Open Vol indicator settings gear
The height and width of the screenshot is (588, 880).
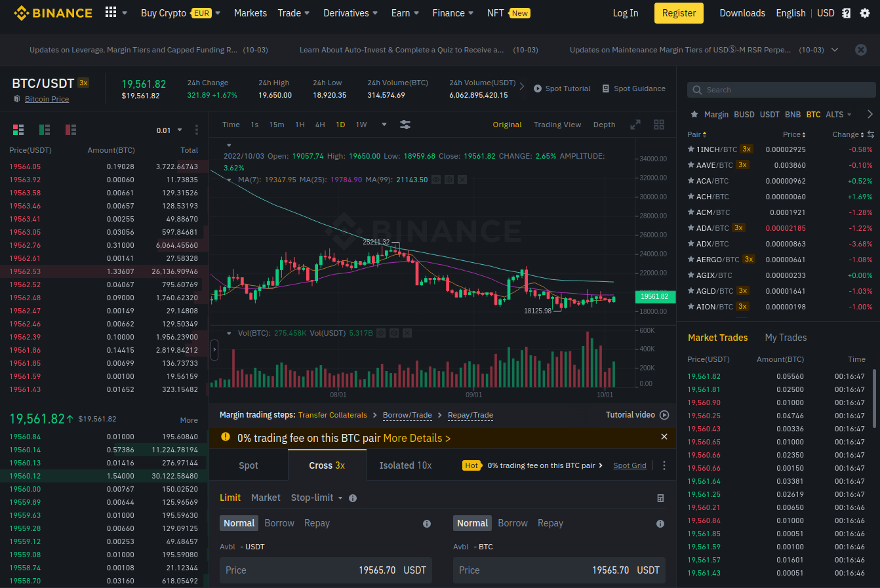[x=394, y=333]
